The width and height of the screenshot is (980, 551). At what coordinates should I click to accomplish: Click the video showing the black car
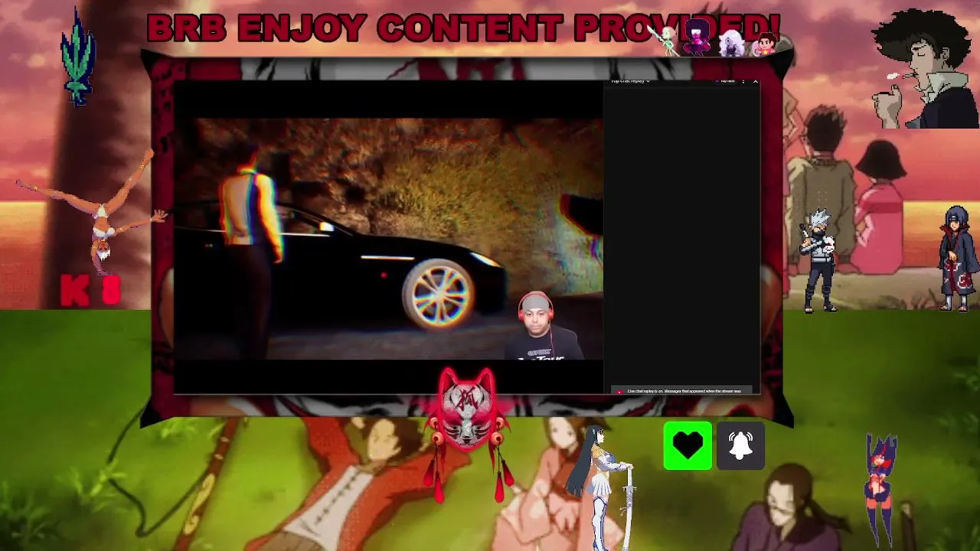[389, 238]
